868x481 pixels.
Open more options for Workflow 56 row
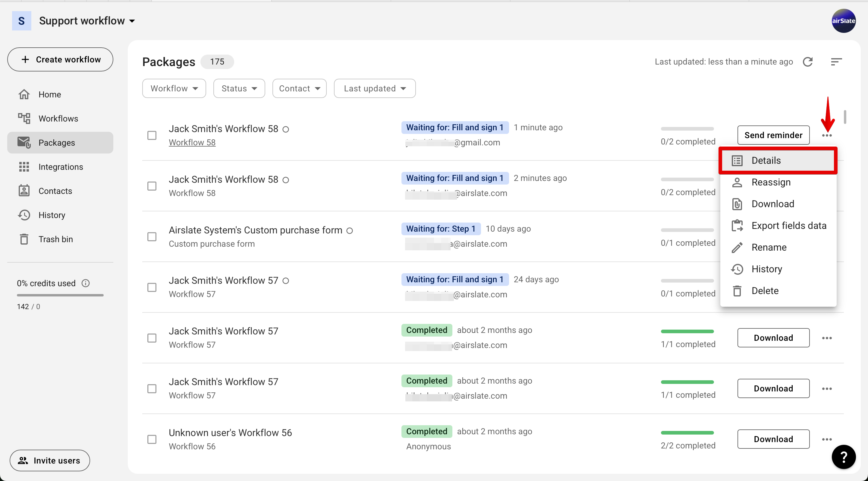[x=827, y=440]
